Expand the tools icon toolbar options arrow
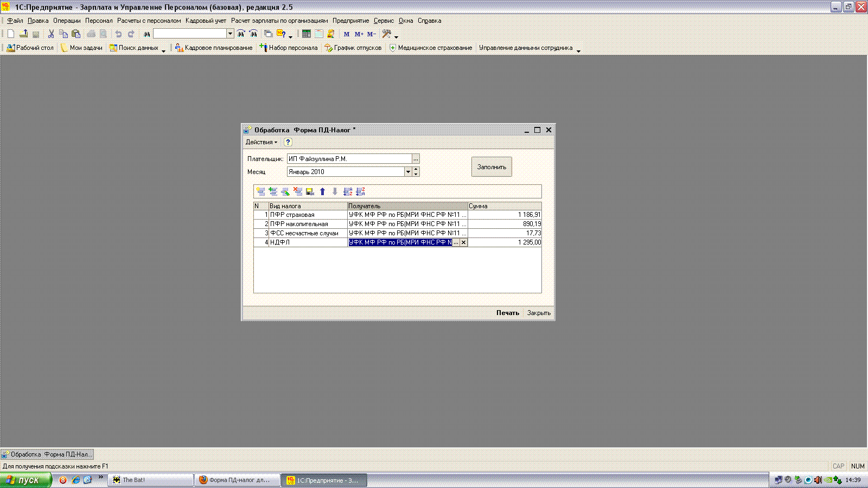Screen dimensions: 868x488 pyautogui.click(x=396, y=37)
